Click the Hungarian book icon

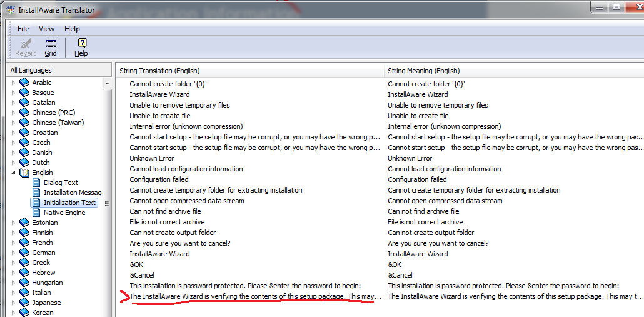tap(24, 283)
